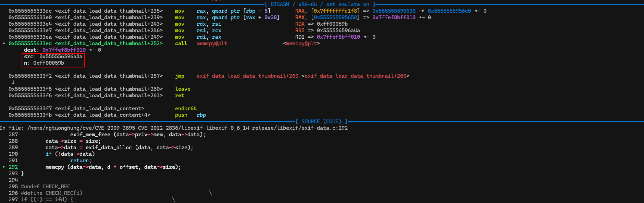The width and height of the screenshot is (644, 203).
Task: Select the SOURCE (CODE) section header
Action: 321,122
